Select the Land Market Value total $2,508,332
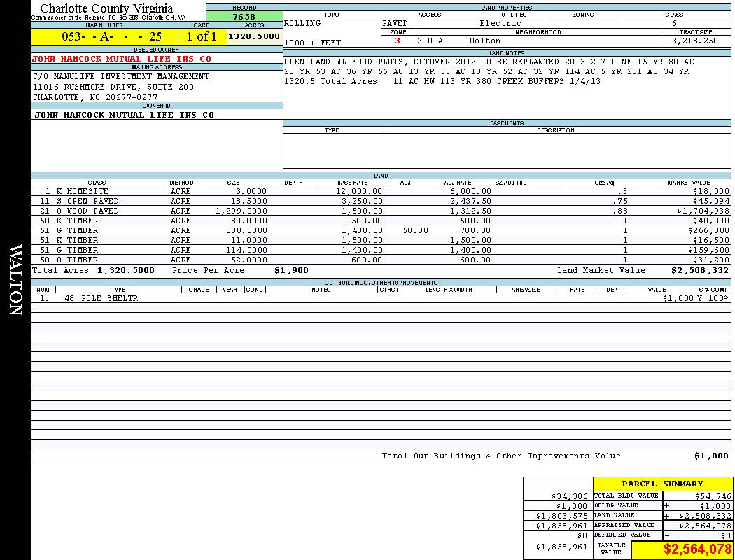Image resolution: width=735 pixels, height=560 pixels. (x=699, y=270)
